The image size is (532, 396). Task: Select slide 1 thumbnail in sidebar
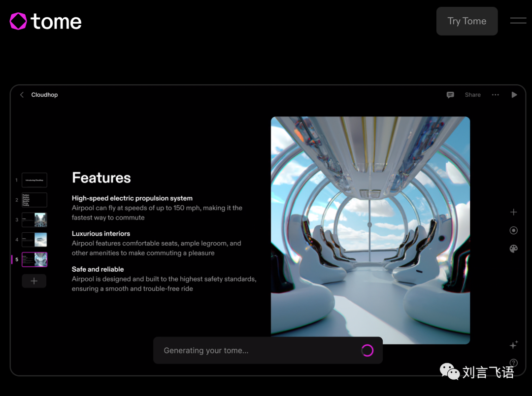coord(34,180)
